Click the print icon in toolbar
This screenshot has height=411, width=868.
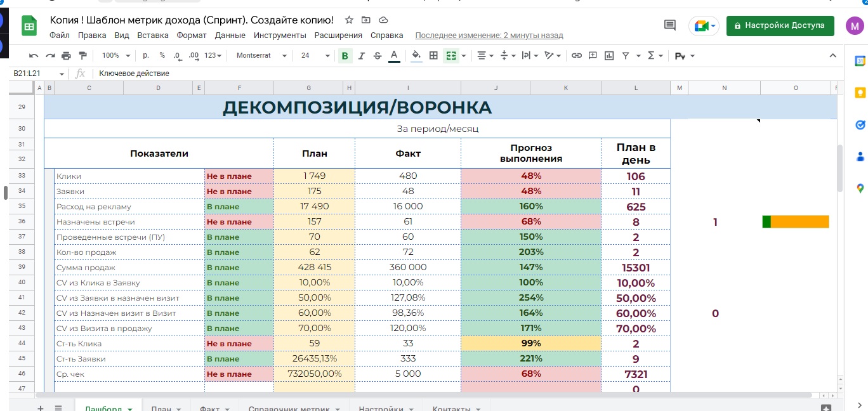[66, 56]
